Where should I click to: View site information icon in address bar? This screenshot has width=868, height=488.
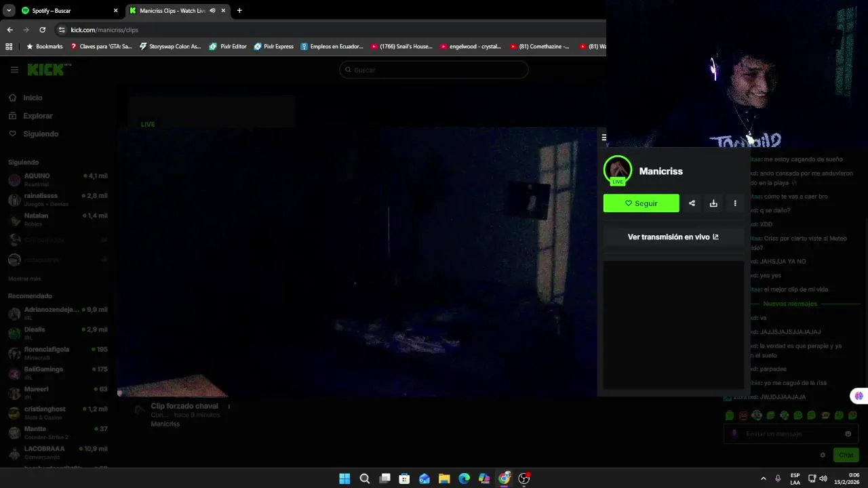pos(62,30)
